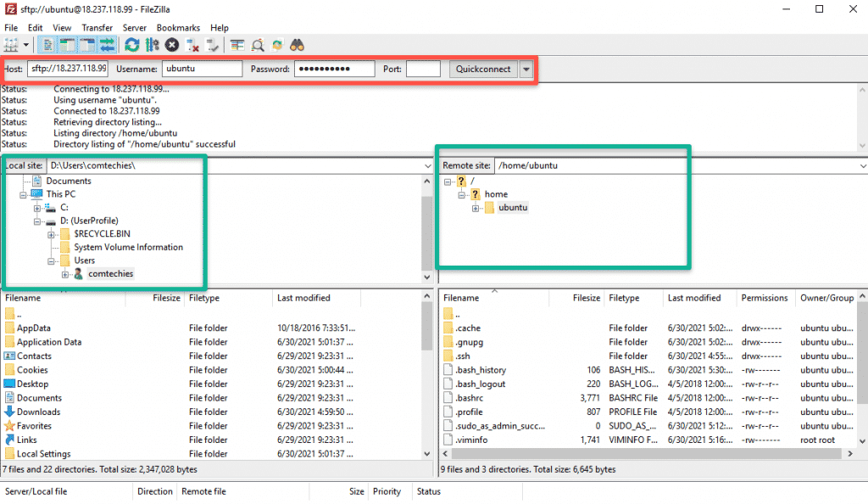Screen dimensions: 868x504
Task: Cancel the current operation
Action: (172, 45)
